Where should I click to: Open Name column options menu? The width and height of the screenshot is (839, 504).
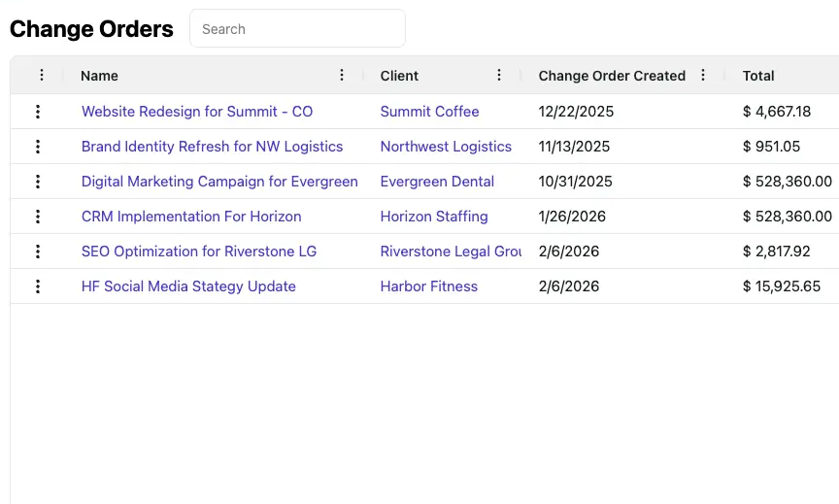(341, 76)
